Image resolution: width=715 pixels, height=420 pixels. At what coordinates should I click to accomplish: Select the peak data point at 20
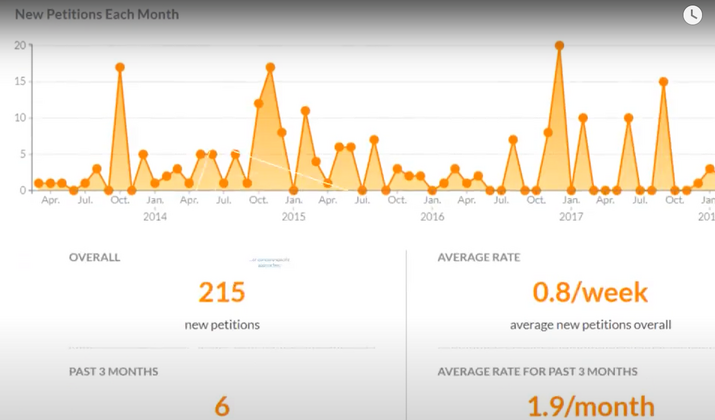point(560,46)
